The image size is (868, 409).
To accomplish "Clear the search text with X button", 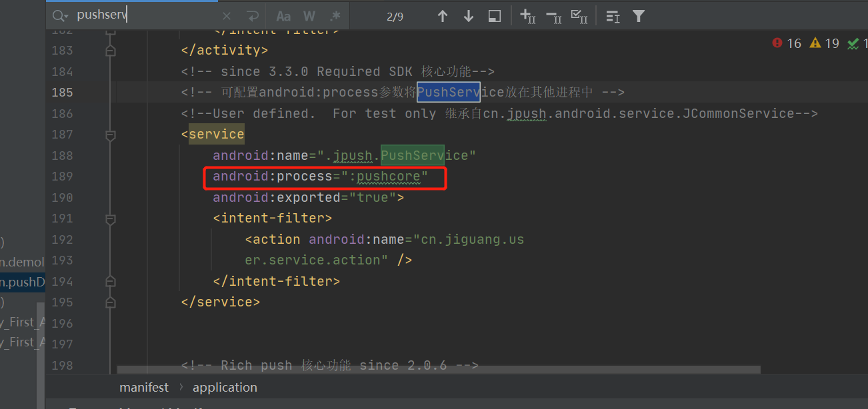I will pyautogui.click(x=227, y=17).
